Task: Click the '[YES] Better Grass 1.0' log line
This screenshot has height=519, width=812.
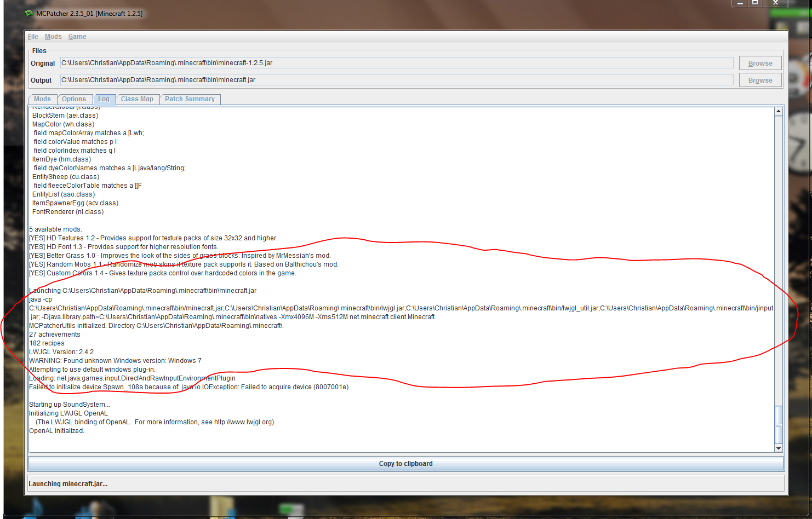Action: (180, 256)
